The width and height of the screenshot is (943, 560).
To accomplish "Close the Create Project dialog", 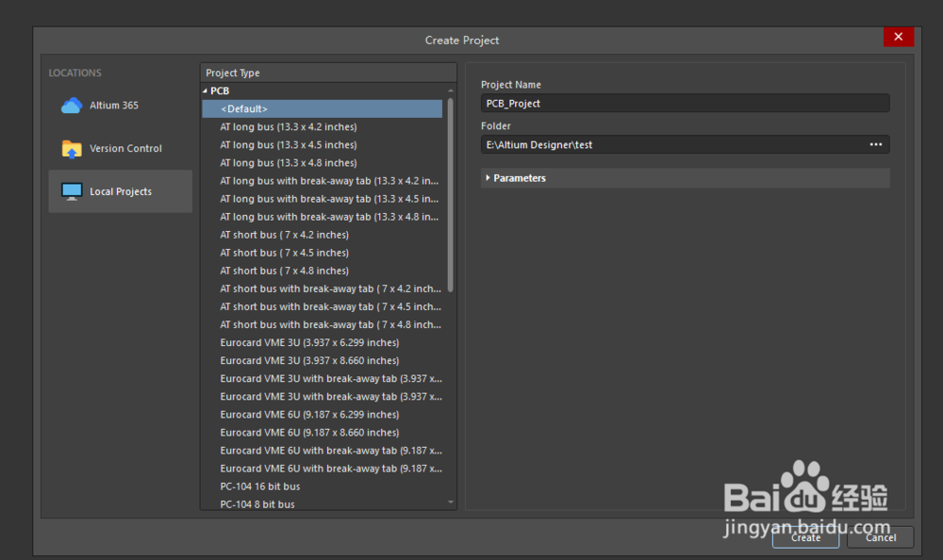I will pos(899,37).
